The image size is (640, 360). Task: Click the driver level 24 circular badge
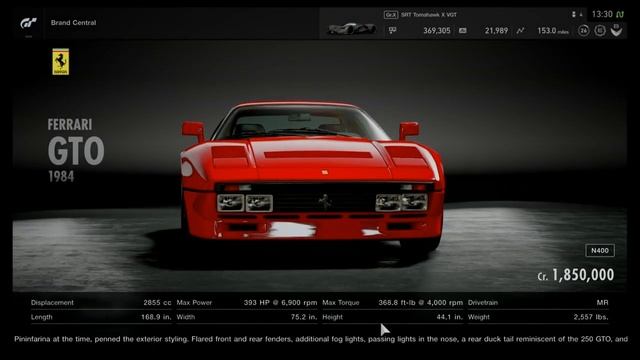(584, 31)
